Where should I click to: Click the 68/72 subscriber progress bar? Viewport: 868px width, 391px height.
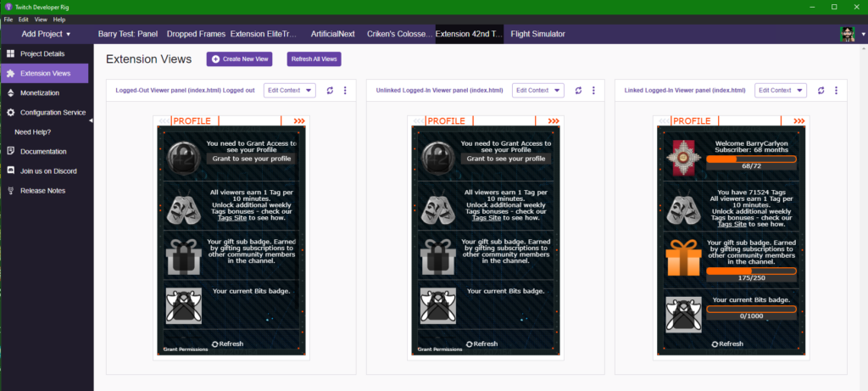(x=751, y=159)
